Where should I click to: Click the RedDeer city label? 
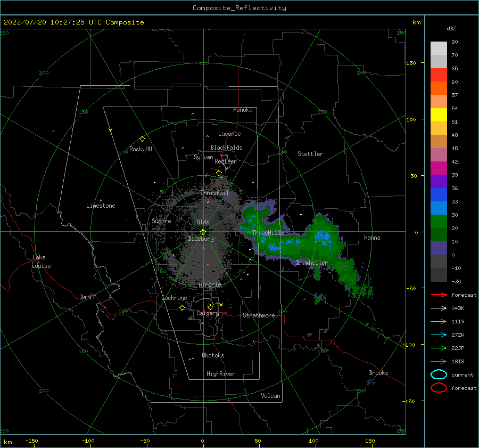(x=226, y=161)
